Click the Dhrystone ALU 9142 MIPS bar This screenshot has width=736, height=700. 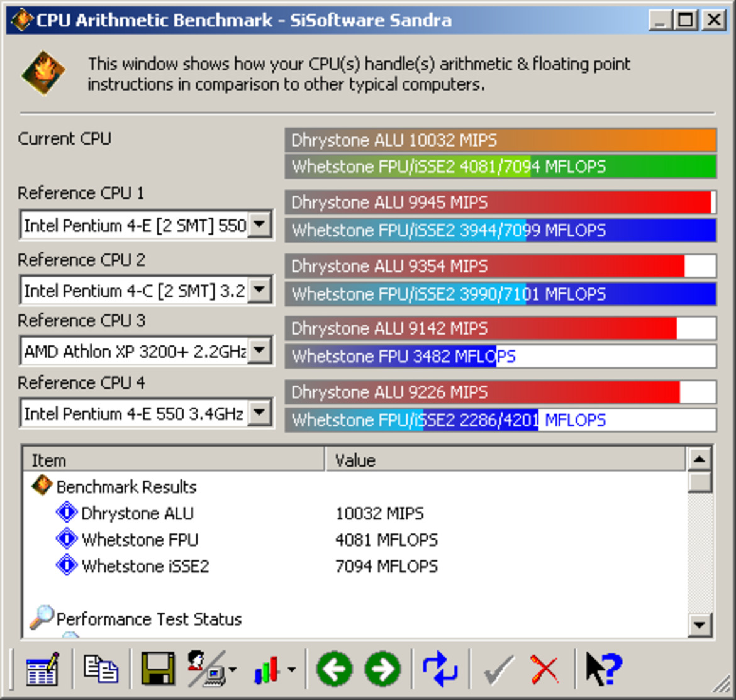[500, 328]
